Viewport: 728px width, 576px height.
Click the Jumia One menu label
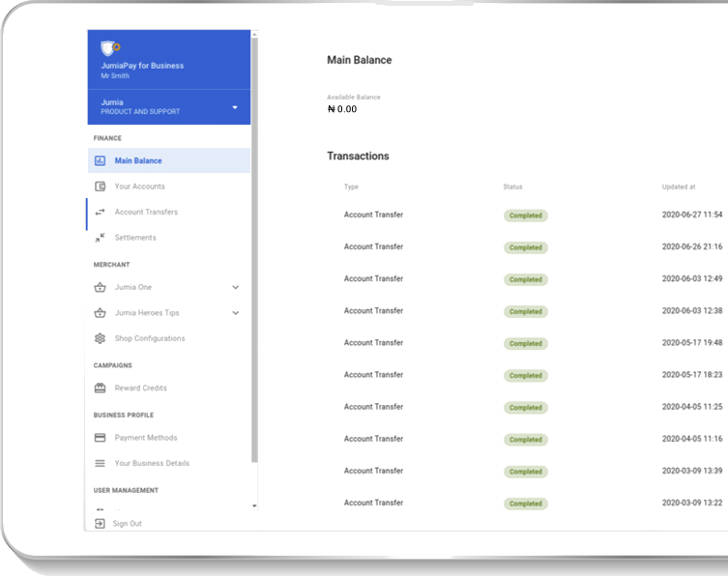coord(133,287)
